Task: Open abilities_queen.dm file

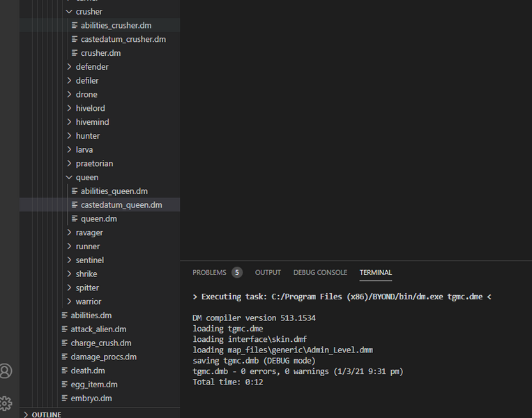Action: tap(114, 191)
